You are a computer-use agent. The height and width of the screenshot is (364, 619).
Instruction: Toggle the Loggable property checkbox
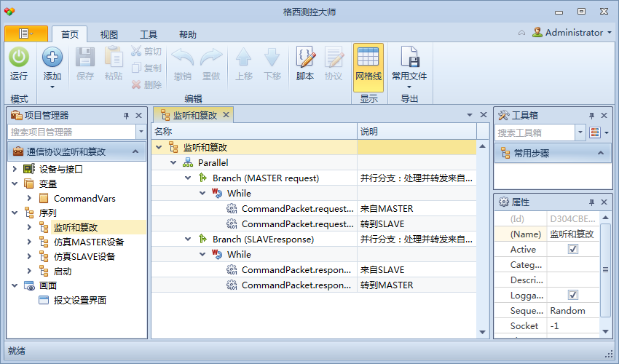pos(572,295)
